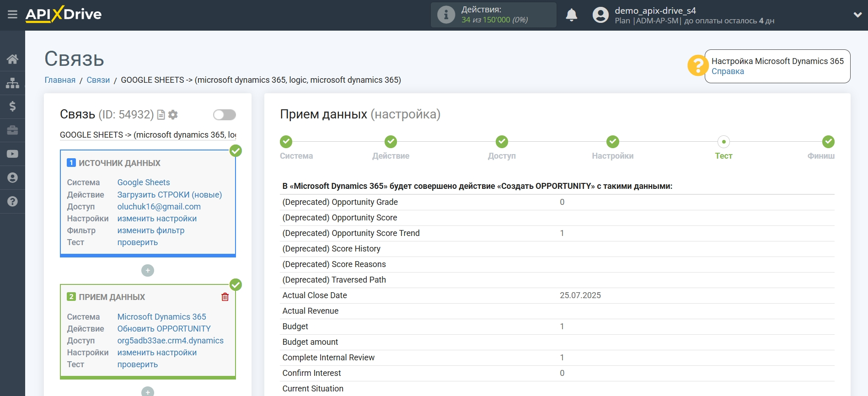The width and height of the screenshot is (868, 396).
Task: Click the Actual Close Date value 25.07.2025
Action: pyautogui.click(x=580, y=295)
